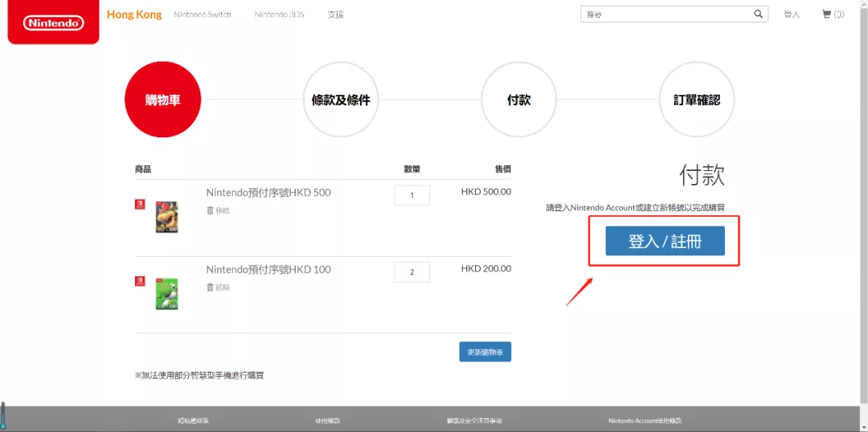
Task: Click the 商品 column header
Action: [x=143, y=169]
